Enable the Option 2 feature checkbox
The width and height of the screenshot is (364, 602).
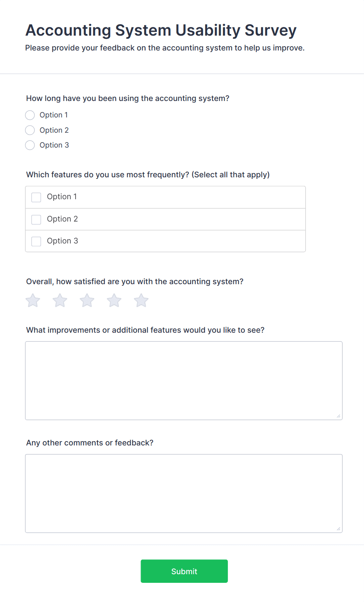click(36, 219)
